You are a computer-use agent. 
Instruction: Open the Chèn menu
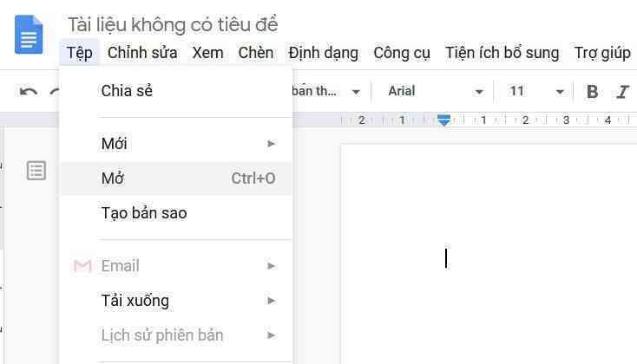click(255, 53)
